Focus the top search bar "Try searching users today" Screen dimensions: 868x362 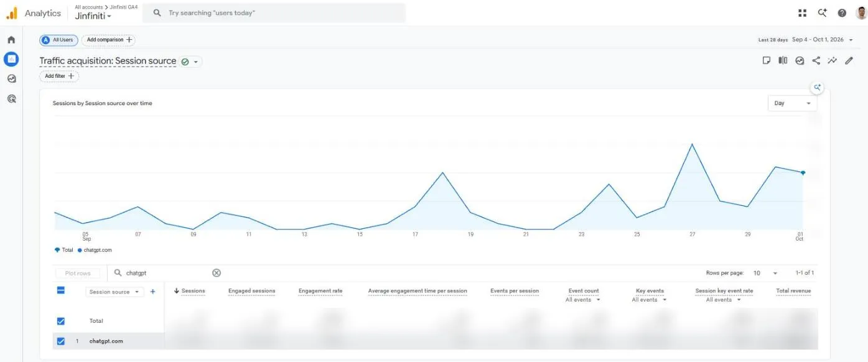tap(274, 13)
